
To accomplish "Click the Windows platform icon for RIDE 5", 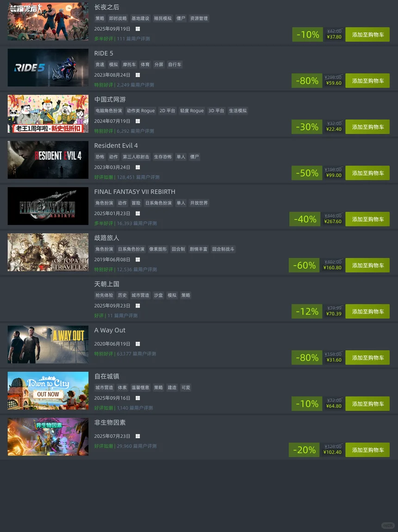I will [x=137, y=75].
